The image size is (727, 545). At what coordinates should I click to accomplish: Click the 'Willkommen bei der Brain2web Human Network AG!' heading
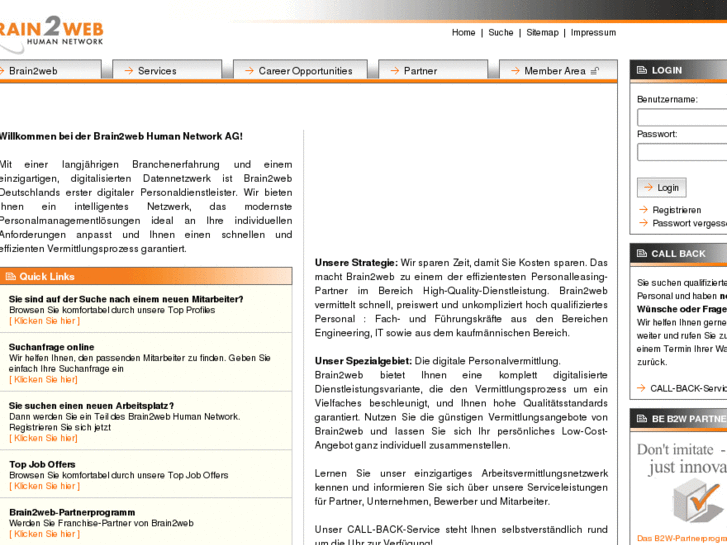tap(121, 136)
